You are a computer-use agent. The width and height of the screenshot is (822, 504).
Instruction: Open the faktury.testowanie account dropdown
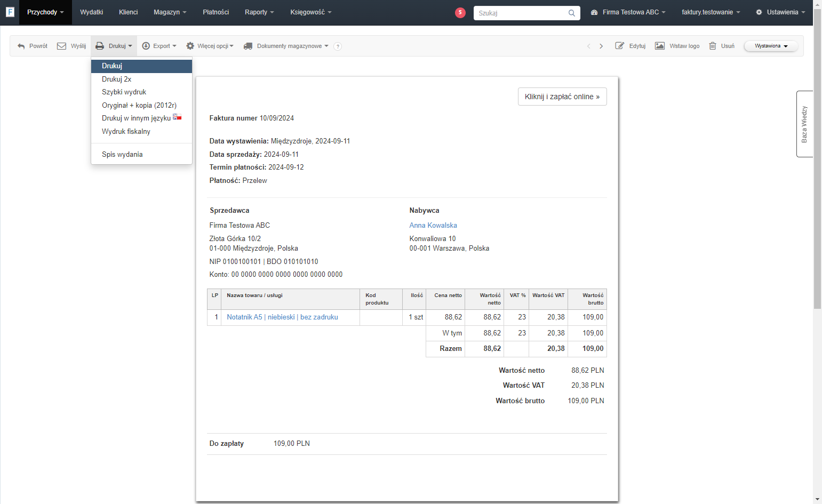tap(711, 12)
